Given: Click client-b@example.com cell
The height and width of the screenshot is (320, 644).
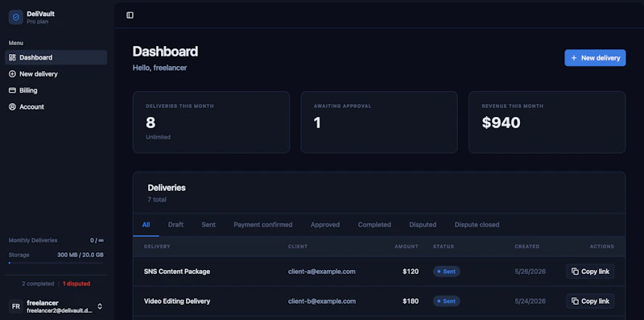Looking at the screenshot, I should pyautogui.click(x=322, y=301).
